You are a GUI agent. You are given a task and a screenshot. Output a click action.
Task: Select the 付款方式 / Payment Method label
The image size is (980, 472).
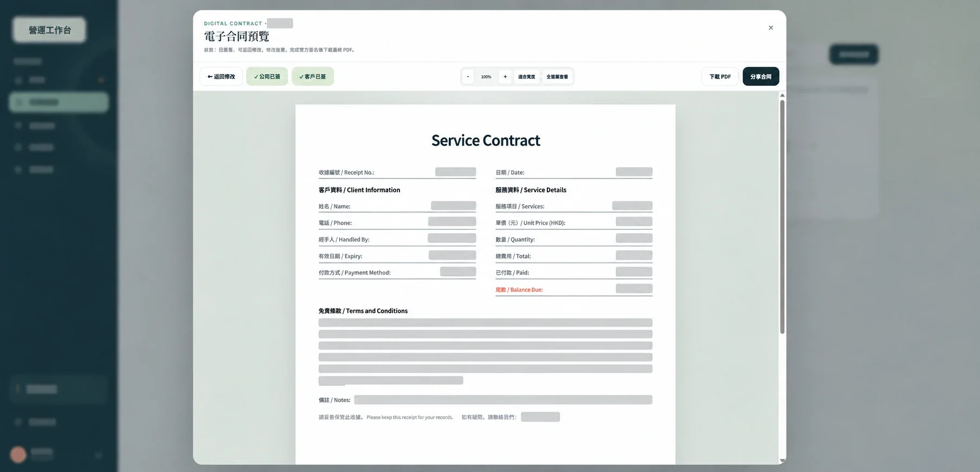[354, 273]
